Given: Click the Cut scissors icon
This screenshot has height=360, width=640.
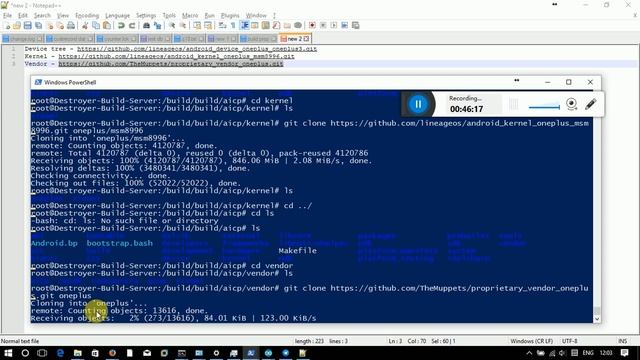Looking at the screenshot, I should point(85,25).
